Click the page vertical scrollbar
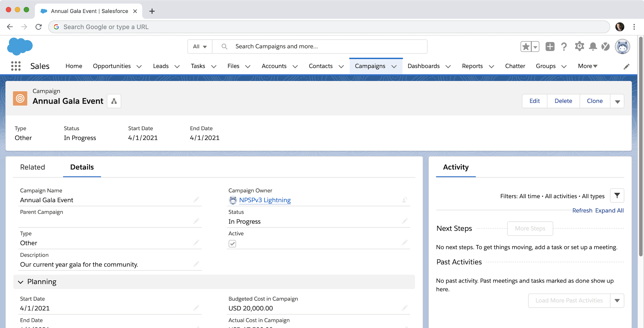This screenshot has height=328, width=644. pos(640,147)
